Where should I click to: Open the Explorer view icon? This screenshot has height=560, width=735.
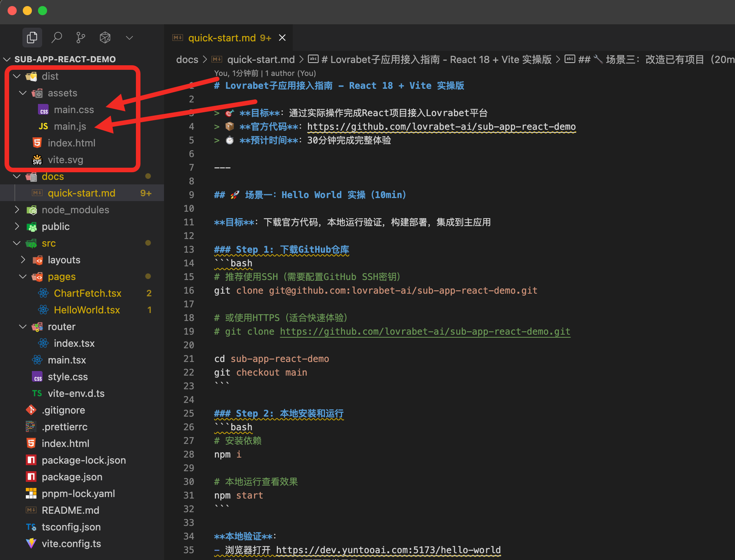click(32, 38)
